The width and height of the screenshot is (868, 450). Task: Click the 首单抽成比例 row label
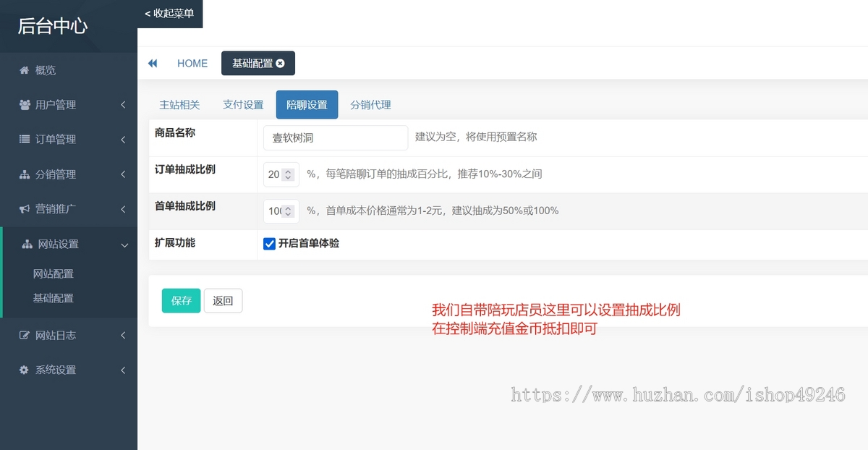point(185,206)
